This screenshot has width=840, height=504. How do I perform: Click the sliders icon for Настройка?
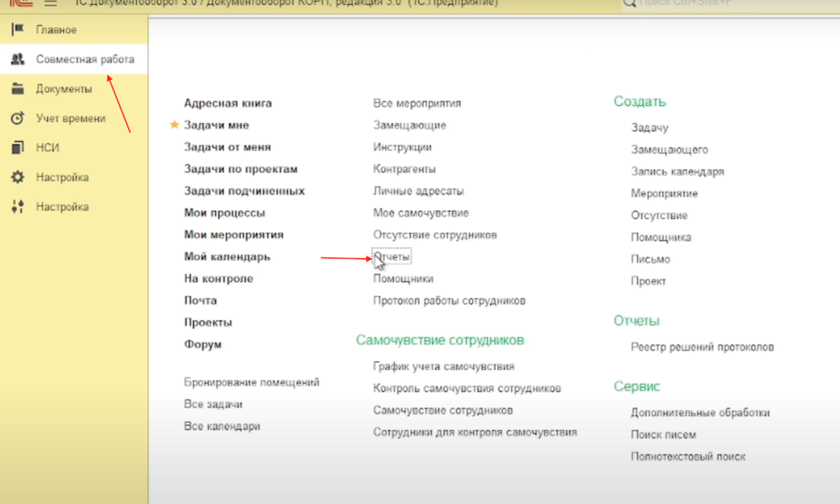coord(17,207)
